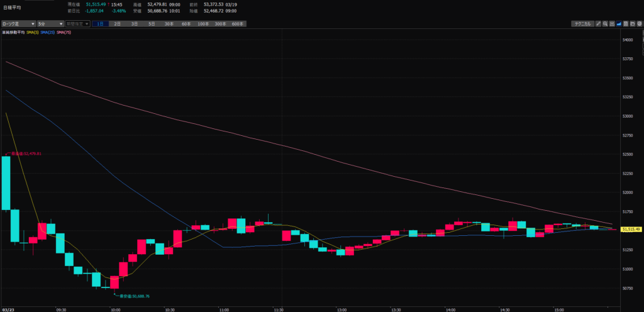
Task: Select the pencil drawing tool icon
Action: point(599,24)
